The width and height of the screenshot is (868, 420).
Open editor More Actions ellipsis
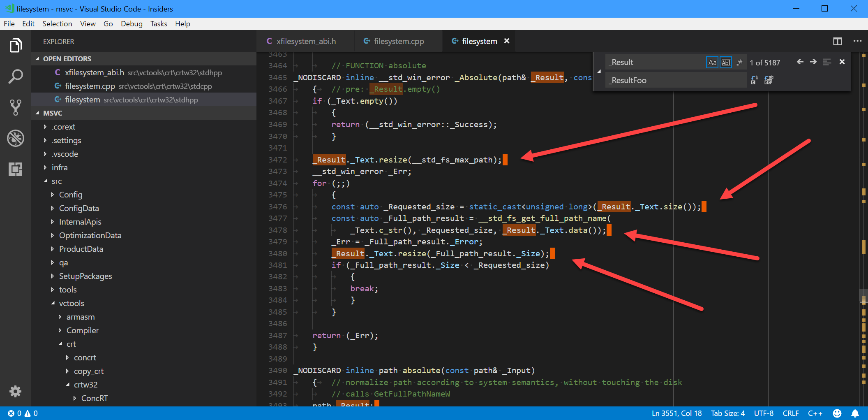[x=857, y=41]
